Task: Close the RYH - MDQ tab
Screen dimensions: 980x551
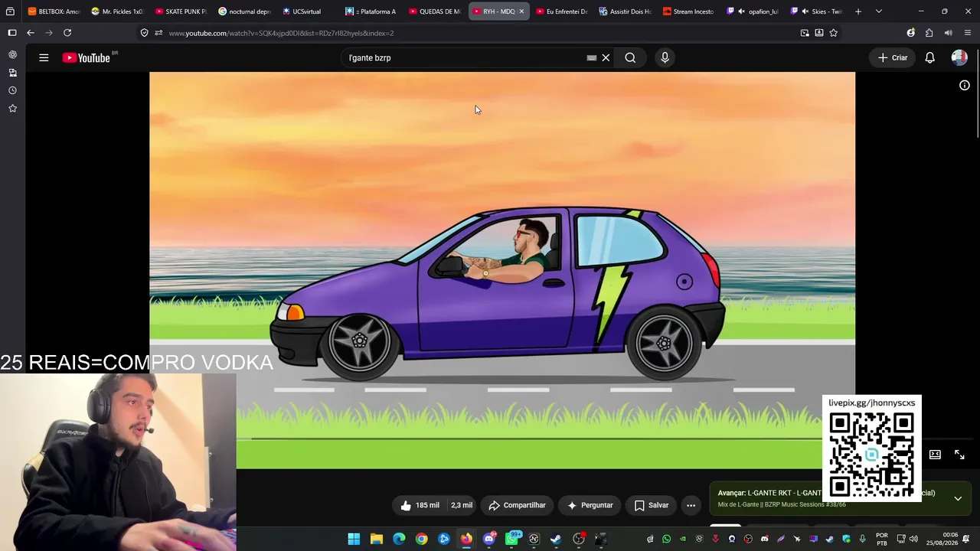Action: [x=521, y=11]
